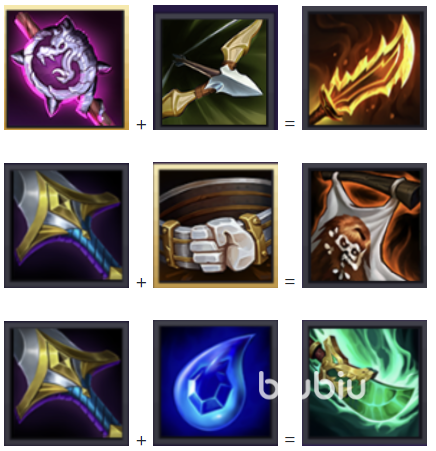
Task: Click the bubiu watermark text
Action: (312, 386)
